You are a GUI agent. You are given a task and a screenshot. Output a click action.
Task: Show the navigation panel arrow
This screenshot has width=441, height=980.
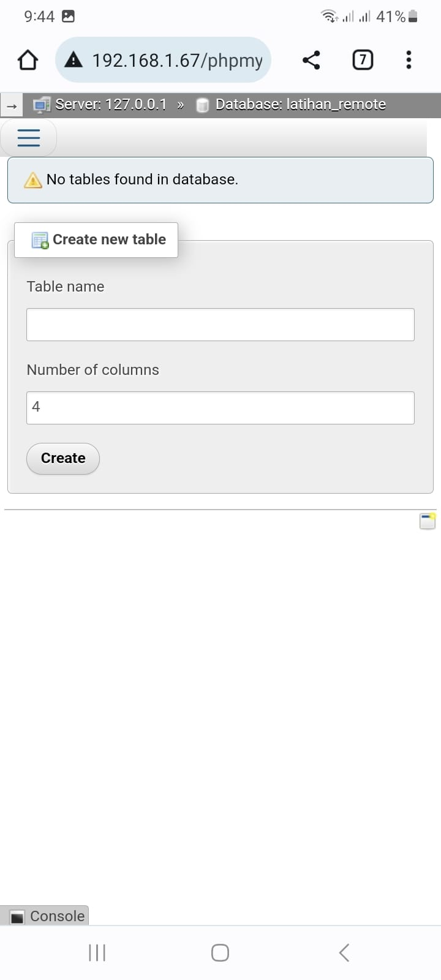click(11, 106)
